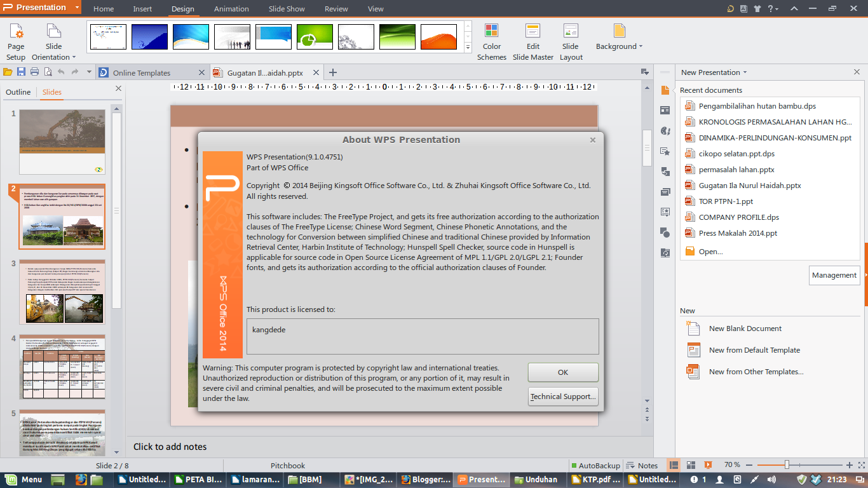
Task: Open the Animation ribbon tab
Action: click(231, 9)
